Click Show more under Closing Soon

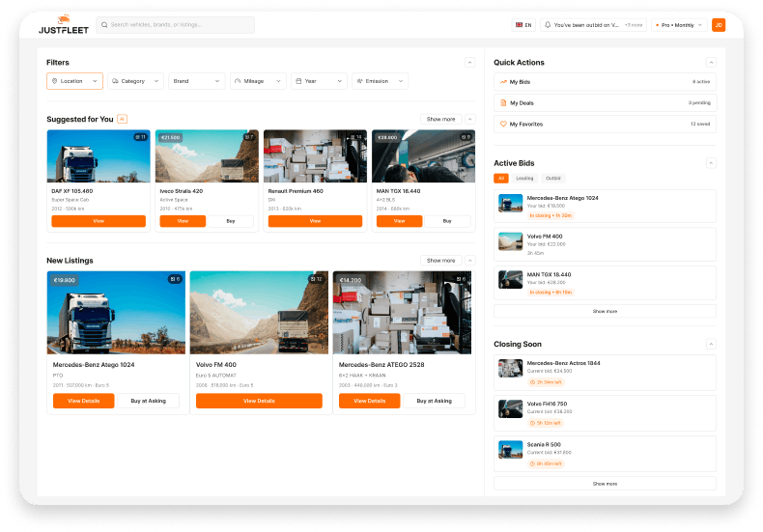[x=605, y=484]
